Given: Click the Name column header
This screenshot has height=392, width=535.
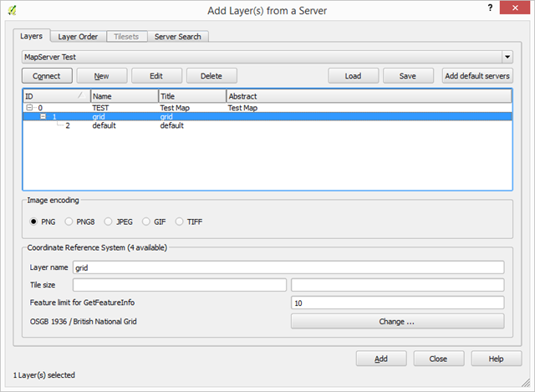Looking at the screenshot, I should click(x=125, y=96).
